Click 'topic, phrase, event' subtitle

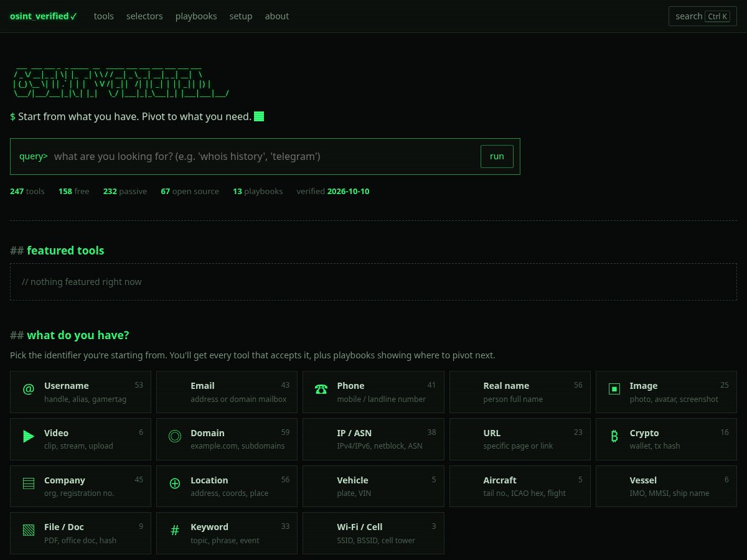tap(225, 540)
